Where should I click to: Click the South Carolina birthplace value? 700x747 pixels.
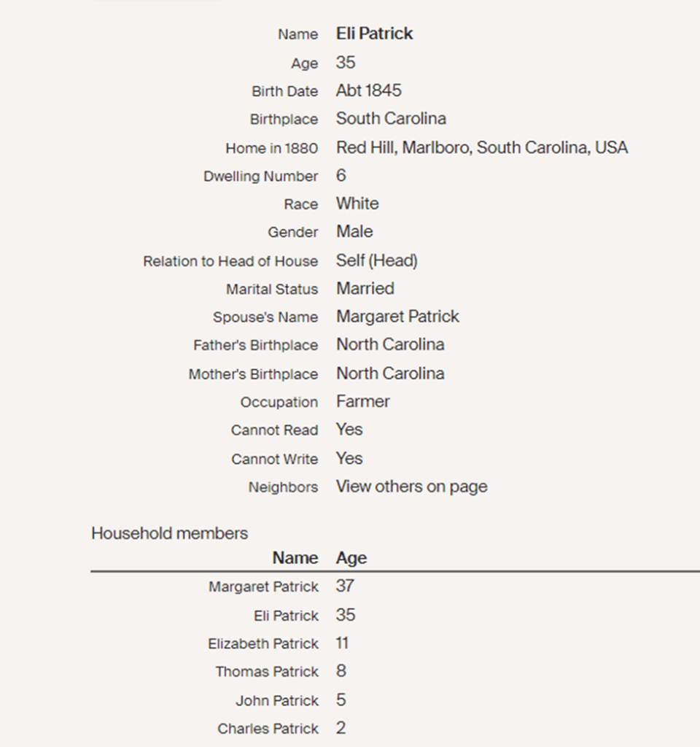[391, 119]
